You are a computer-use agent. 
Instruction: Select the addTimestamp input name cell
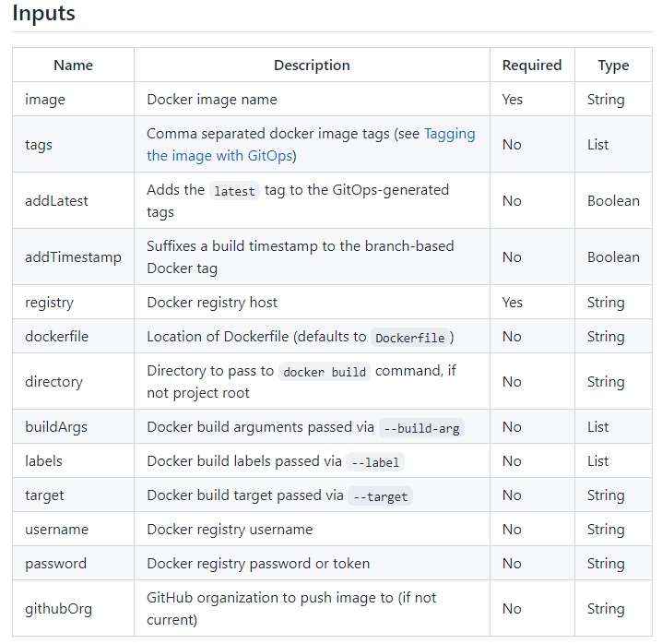pyautogui.click(x=73, y=256)
